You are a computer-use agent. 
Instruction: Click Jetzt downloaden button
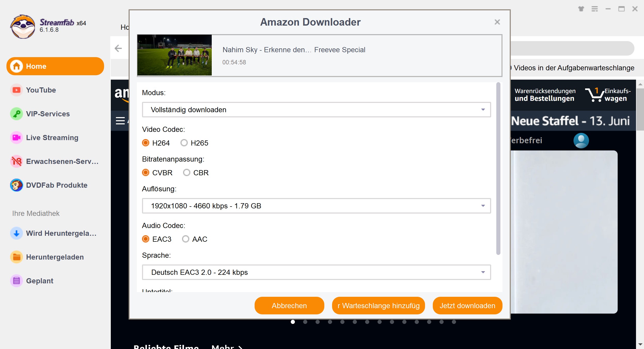[467, 306]
